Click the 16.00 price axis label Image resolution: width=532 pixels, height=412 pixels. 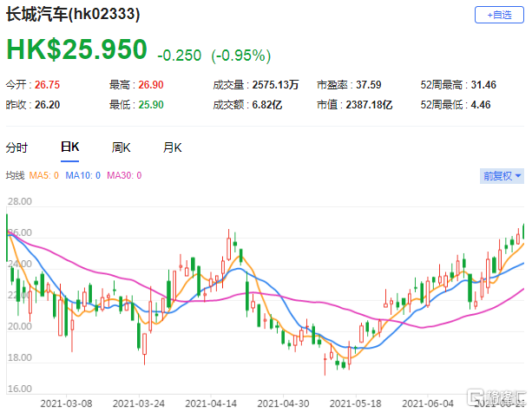click(x=20, y=389)
